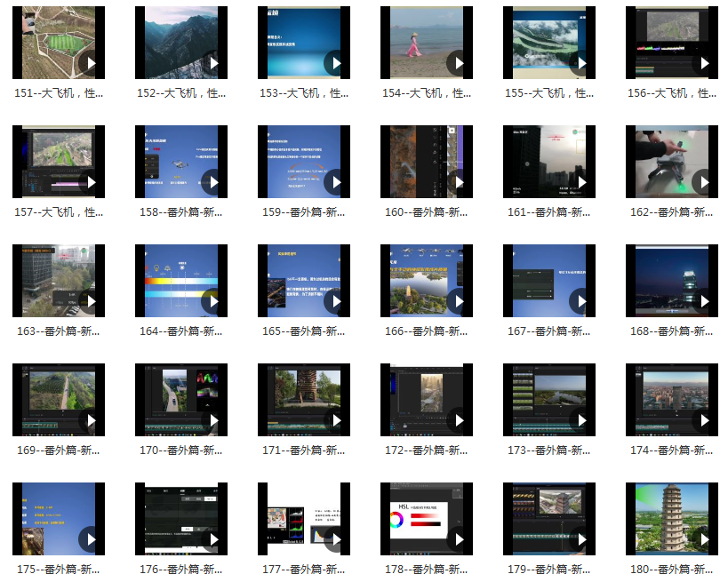The width and height of the screenshot is (728, 582).
Task: Click the play icon on video 151
Action: click(91, 63)
